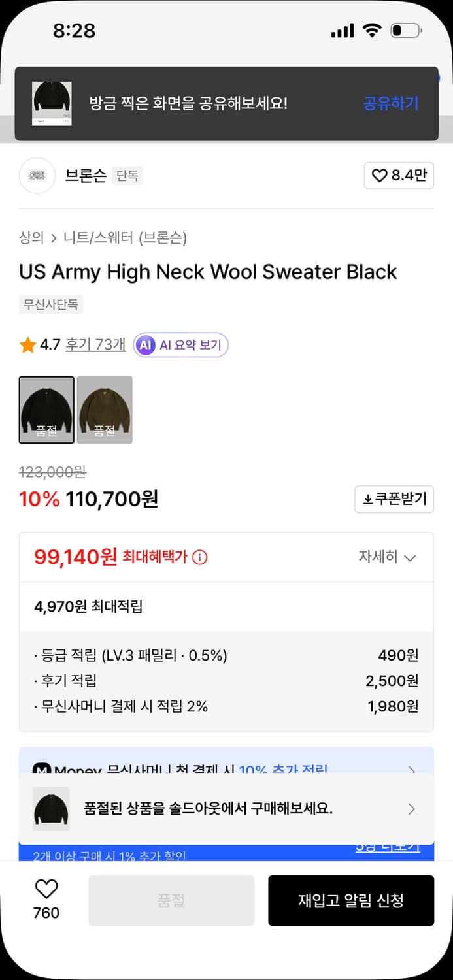The width and height of the screenshot is (453, 980).
Task: Tap the 재입고 알림 신청 restock button
Action: (x=351, y=900)
